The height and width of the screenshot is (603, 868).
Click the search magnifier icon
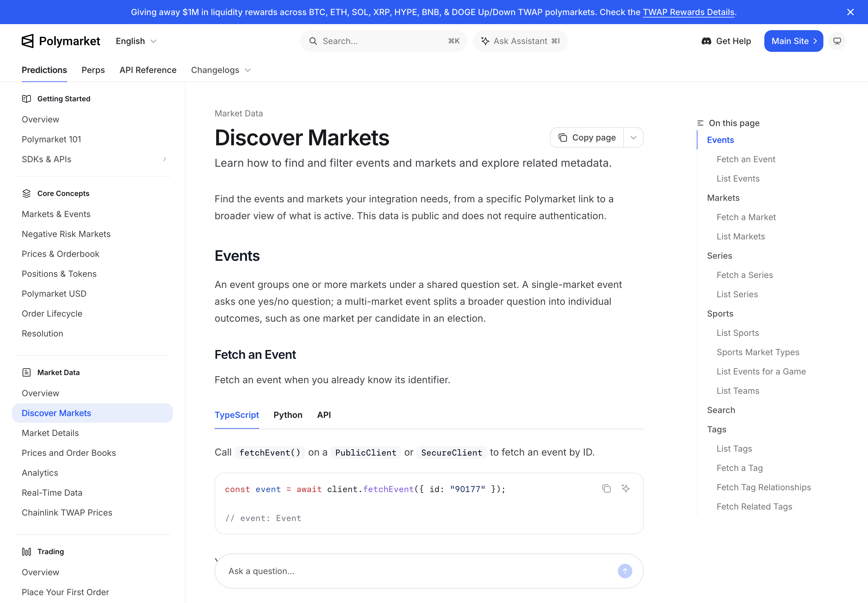coord(313,41)
